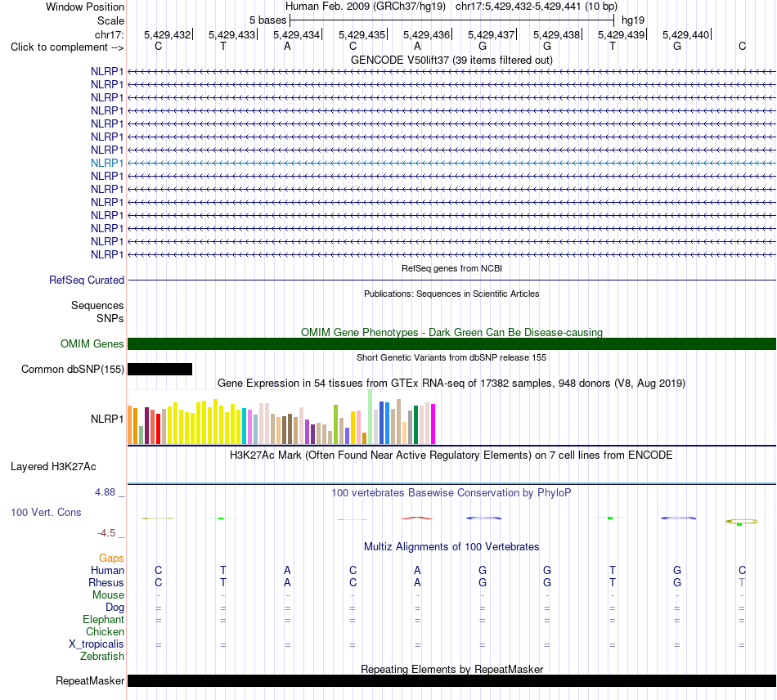Click position label 5,429,436 on ruler
Image resolution: width=777 pixels, height=700 pixels.
[x=426, y=34]
